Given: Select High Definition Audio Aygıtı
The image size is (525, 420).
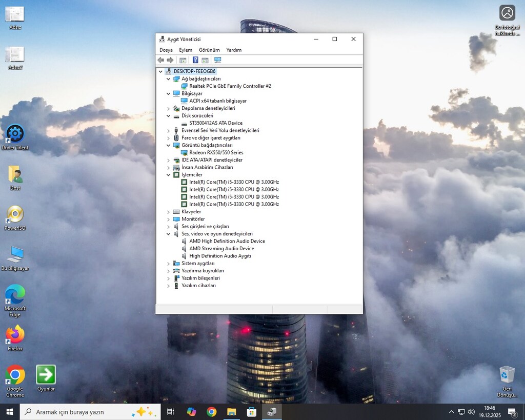Looking at the screenshot, I should pyautogui.click(x=220, y=256).
